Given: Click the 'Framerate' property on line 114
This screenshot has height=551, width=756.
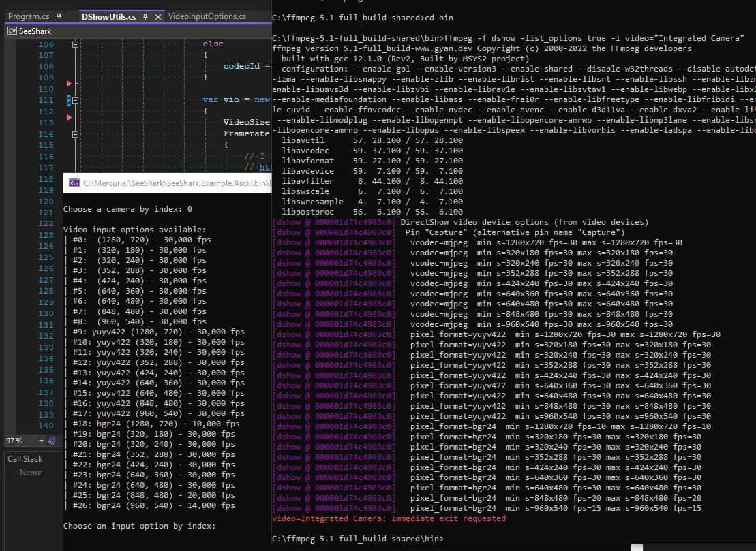Looking at the screenshot, I should 246,133.
